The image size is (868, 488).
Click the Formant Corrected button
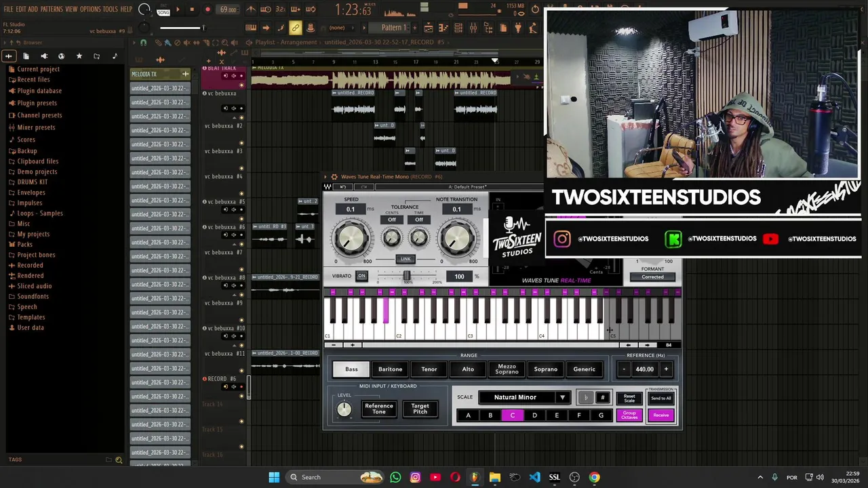[652, 277]
